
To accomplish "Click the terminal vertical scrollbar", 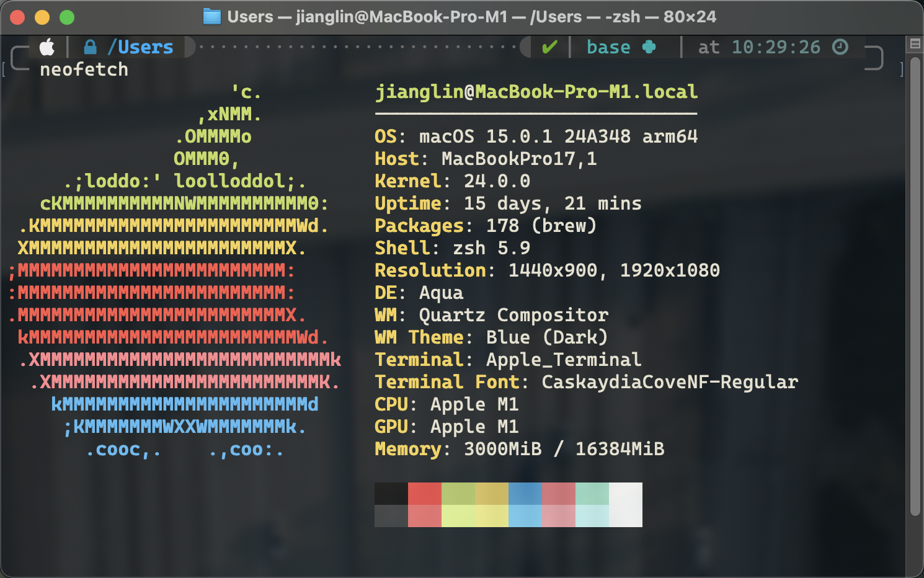I will [x=915, y=287].
